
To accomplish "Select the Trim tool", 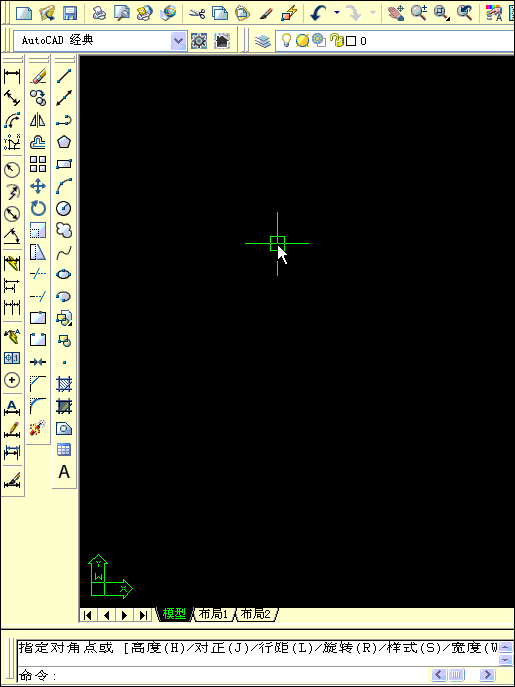I will (38, 274).
